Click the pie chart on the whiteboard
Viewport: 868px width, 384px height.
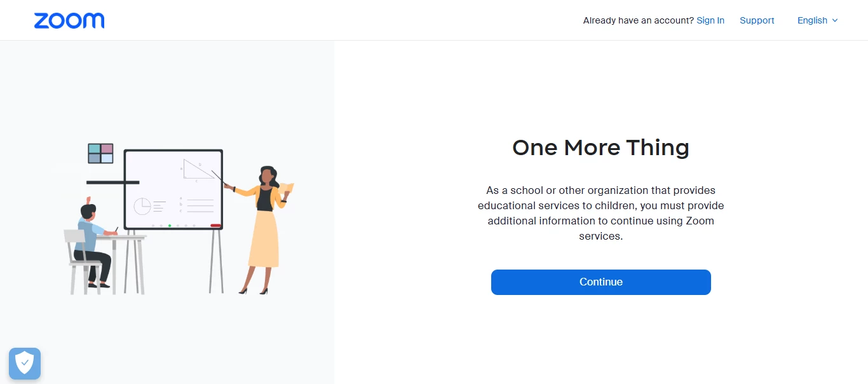click(x=142, y=206)
